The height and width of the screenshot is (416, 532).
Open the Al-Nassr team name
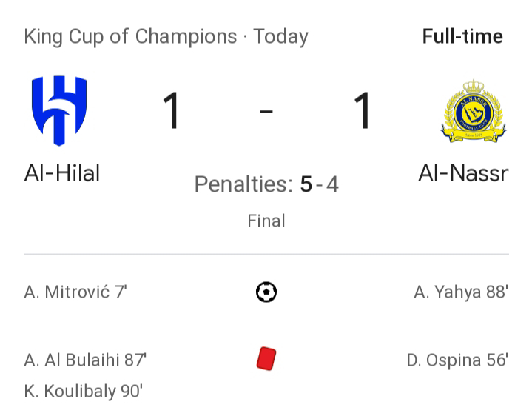tap(463, 173)
